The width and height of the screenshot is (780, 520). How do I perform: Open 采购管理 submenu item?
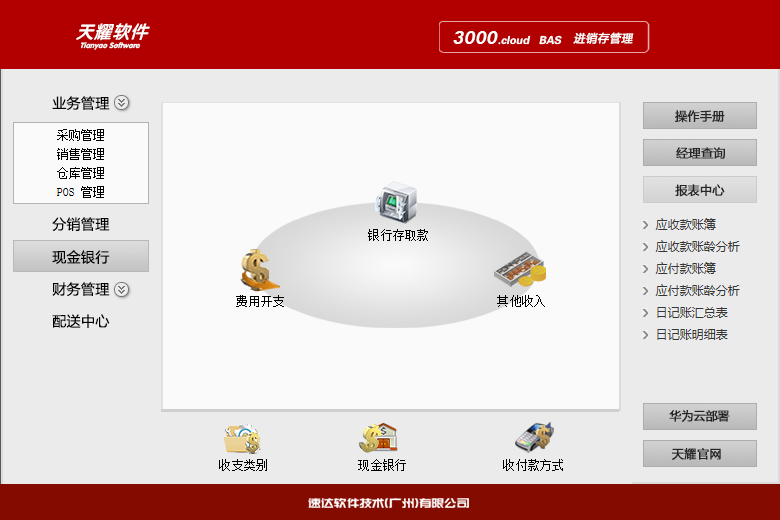[x=81, y=135]
